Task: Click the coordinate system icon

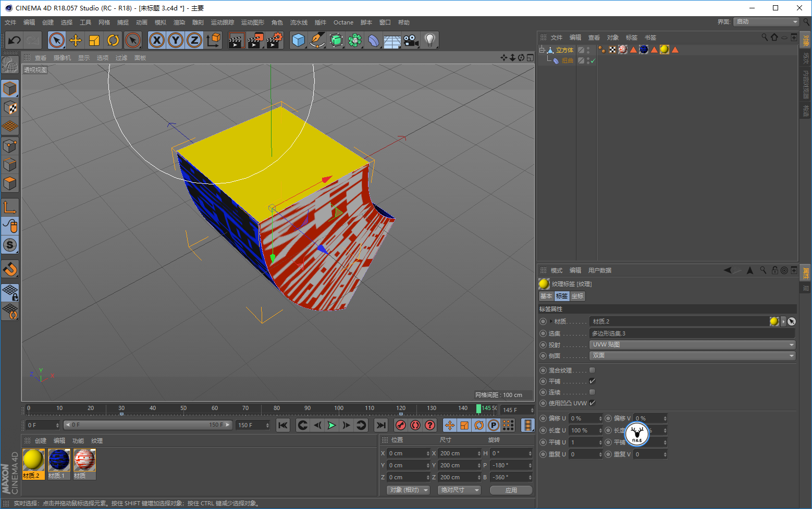Action: [x=213, y=40]
